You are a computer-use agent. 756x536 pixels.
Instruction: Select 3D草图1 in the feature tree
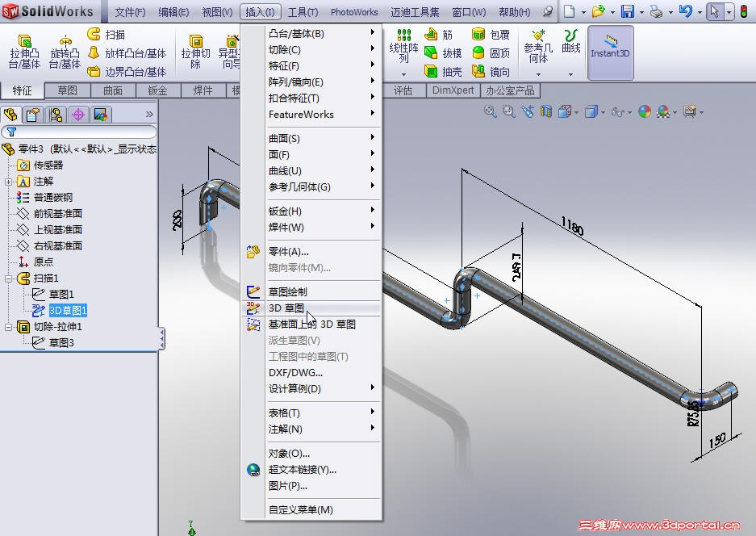pos(68,311)
